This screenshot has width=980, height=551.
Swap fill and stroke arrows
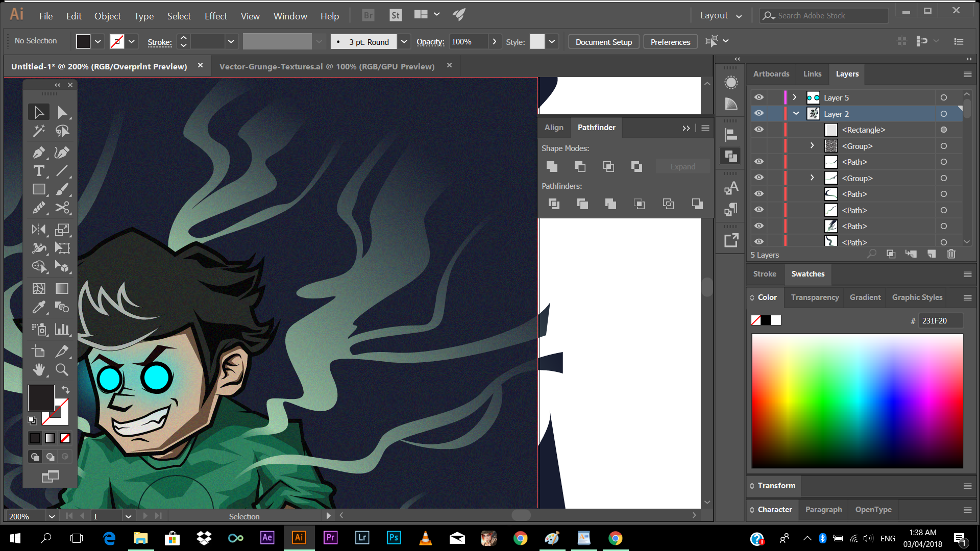click(x=66, y=389)
